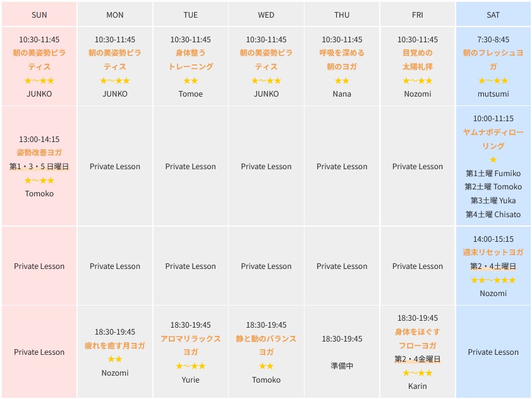Click the SUN column header

tap(39, 15)
